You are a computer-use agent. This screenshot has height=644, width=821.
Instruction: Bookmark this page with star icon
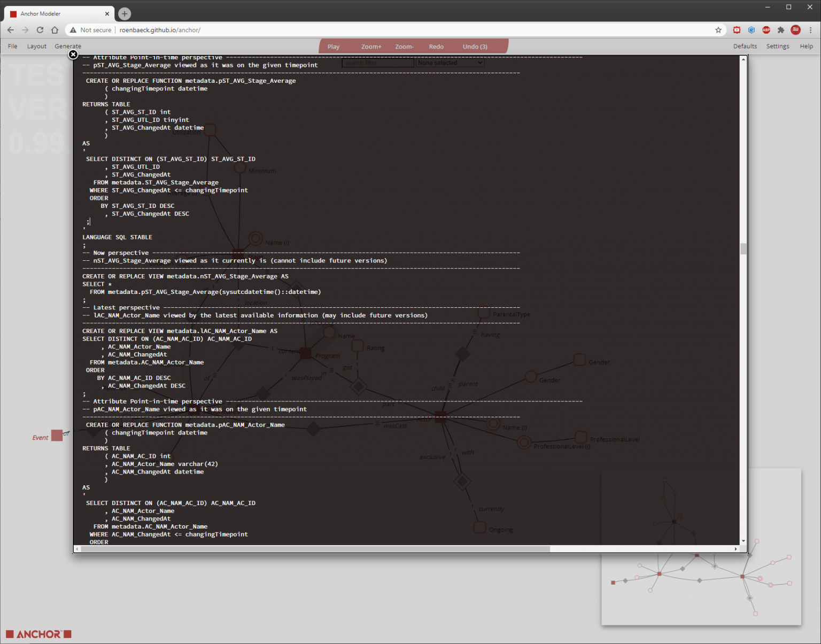pyautogui.click(x=718, y=30)
